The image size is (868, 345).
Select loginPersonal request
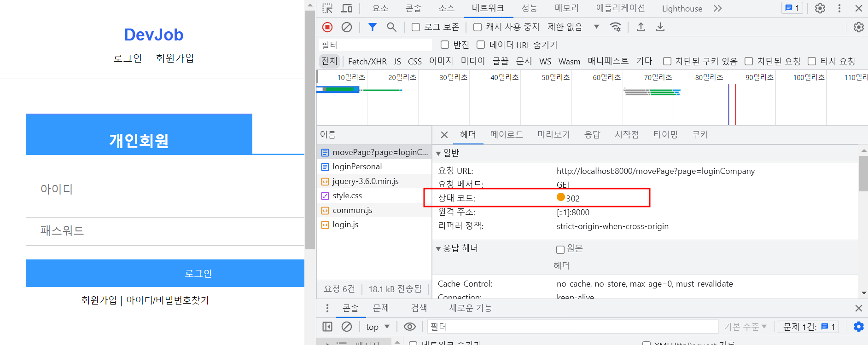[x=374, y=167]
